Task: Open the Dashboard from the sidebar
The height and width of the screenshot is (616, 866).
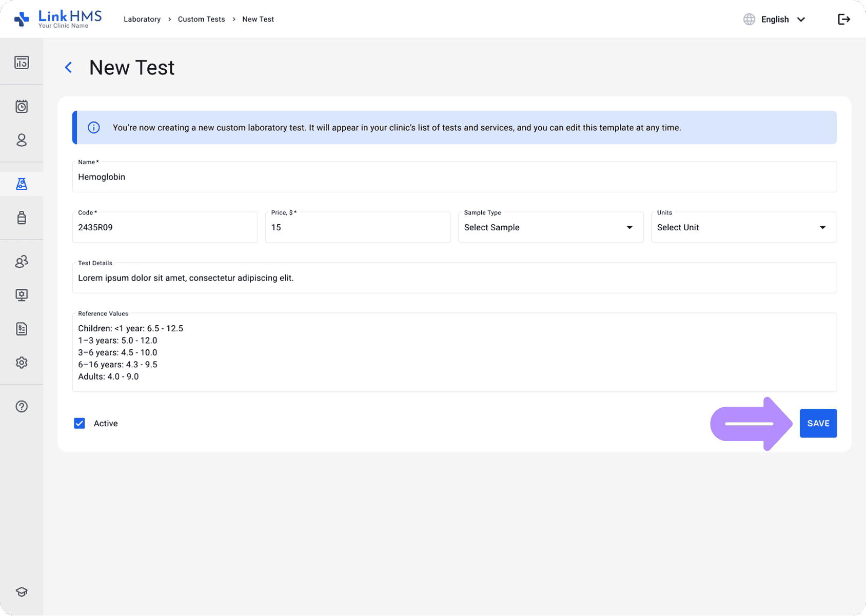Action: [x=22, y=62]
